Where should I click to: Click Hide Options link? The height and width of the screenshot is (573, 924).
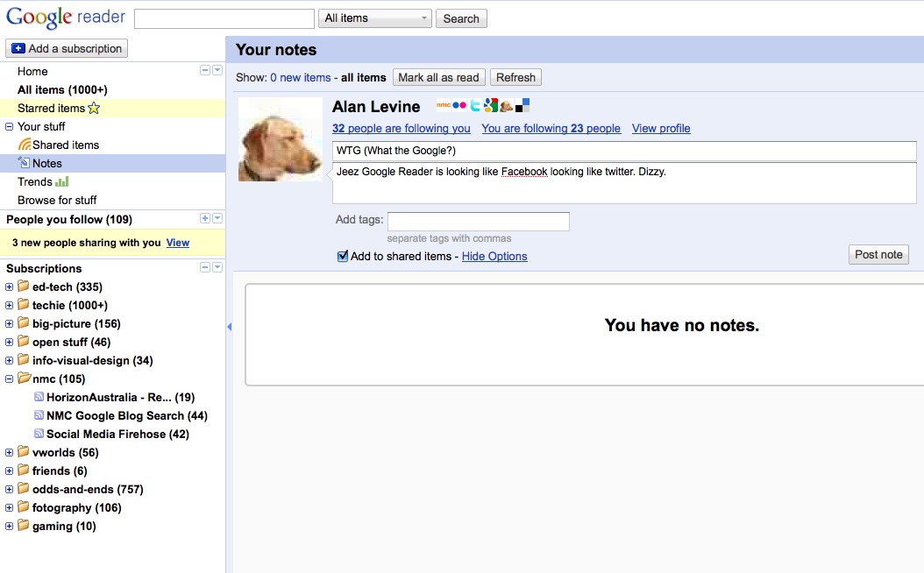(494, 256)
